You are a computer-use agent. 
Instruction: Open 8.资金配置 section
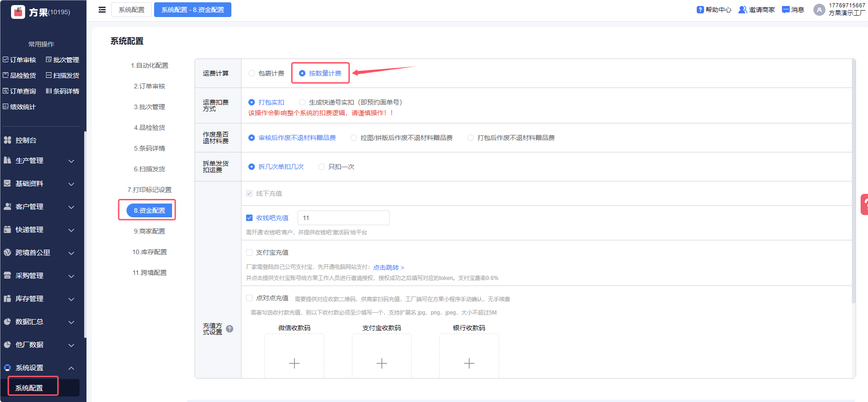pos(149,210)
